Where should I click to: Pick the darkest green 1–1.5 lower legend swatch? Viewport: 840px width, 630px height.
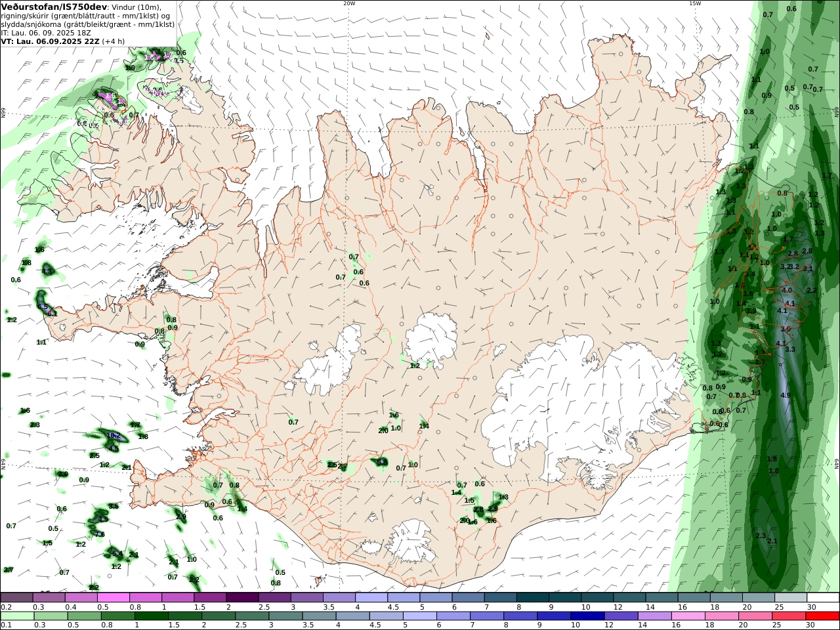coord(151,616)
